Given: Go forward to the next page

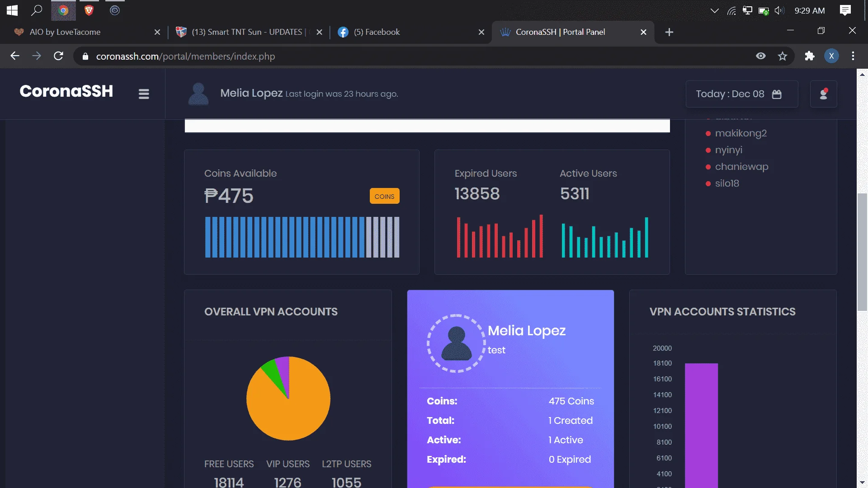Looking at the screenshot, I should [37, 56].
